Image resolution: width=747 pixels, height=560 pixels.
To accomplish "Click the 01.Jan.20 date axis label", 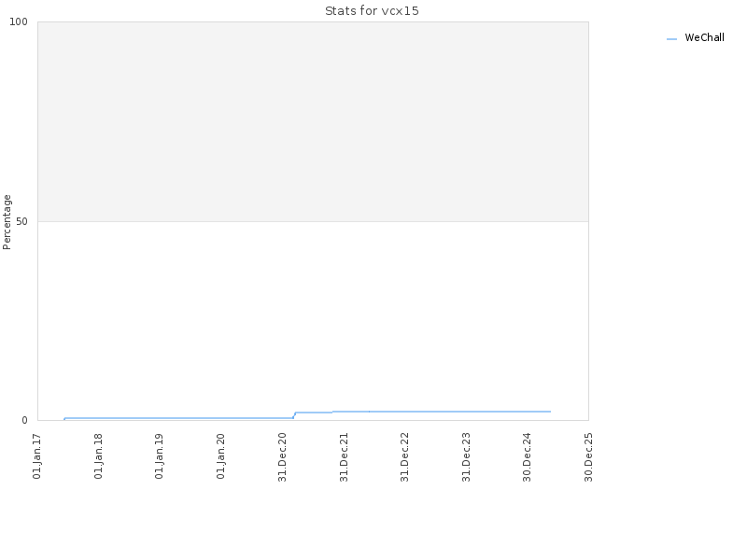I will [x=220, y=456].
